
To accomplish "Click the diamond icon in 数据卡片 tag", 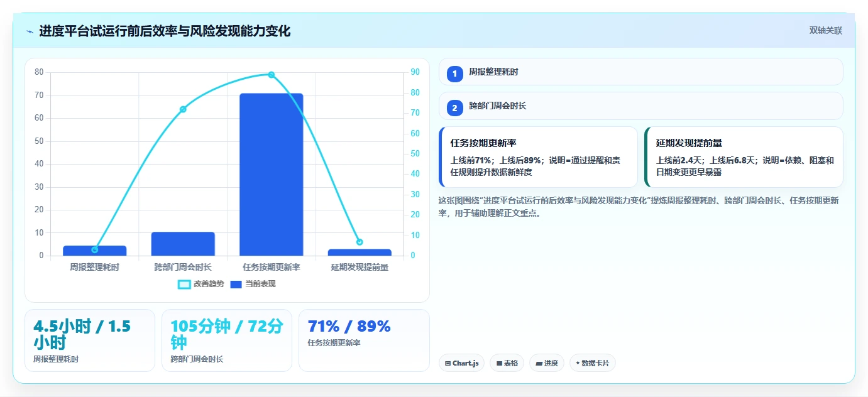I will coord(578,363).
